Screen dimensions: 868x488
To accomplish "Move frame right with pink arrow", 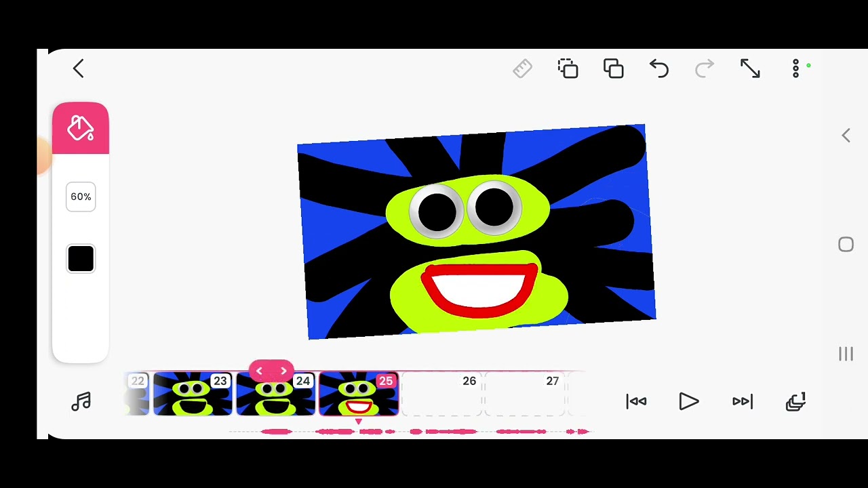I will click(283, 371).
